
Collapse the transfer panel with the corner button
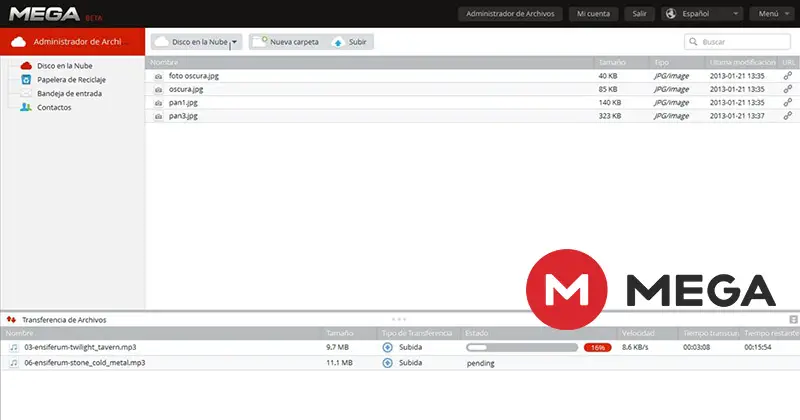[793, 319]
